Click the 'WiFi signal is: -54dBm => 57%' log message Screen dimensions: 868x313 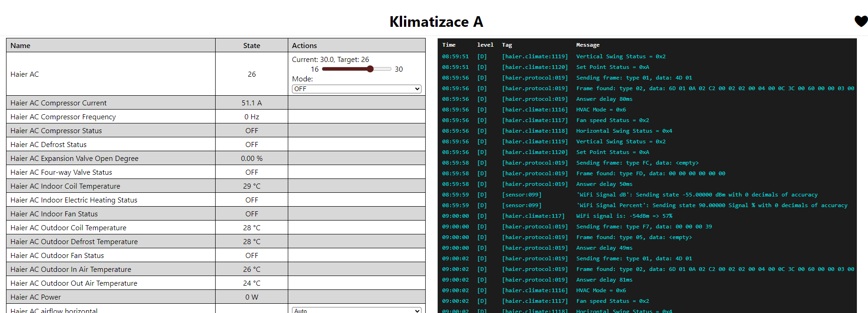tap(624, 216)
